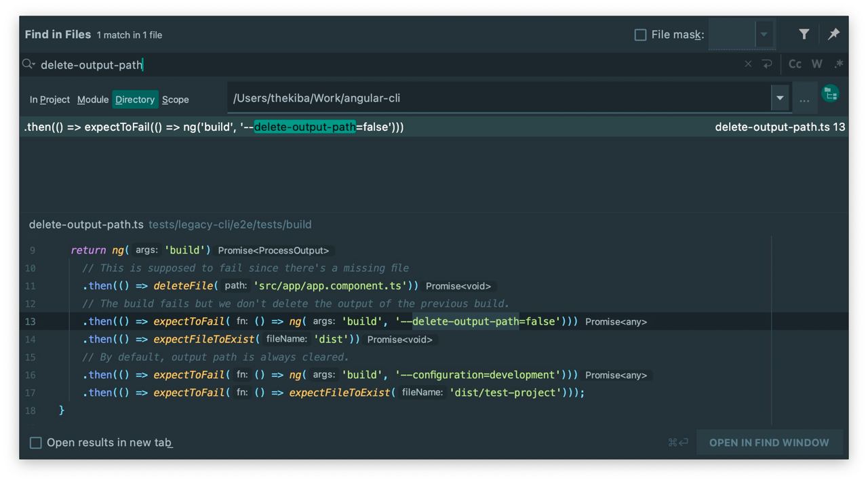Enable the File mask checkbox

640,35
